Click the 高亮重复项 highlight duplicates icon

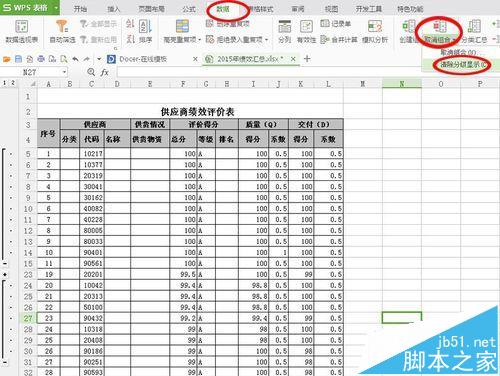pyautogui.click(x=182, y=26)
